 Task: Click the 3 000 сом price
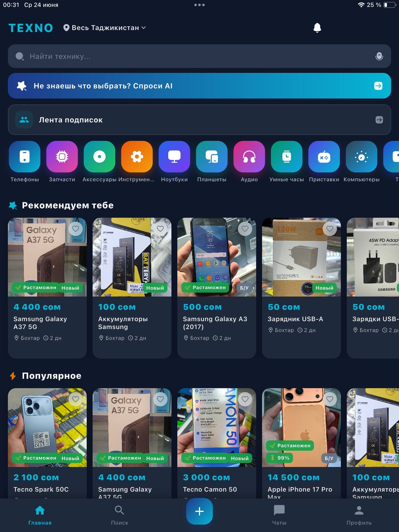[x=207, y=477]
